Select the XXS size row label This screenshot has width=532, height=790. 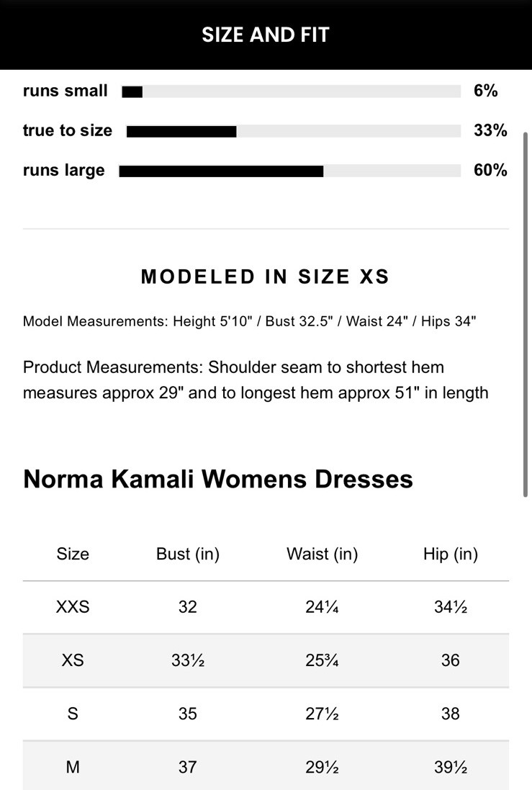73,607
